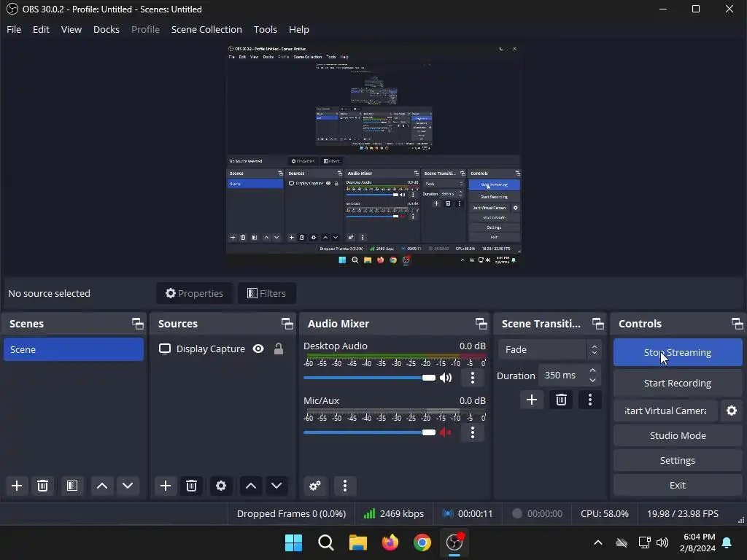Unmute Mic/Aux speaker icon
747x560 pixels.
(x=446, y=432)
